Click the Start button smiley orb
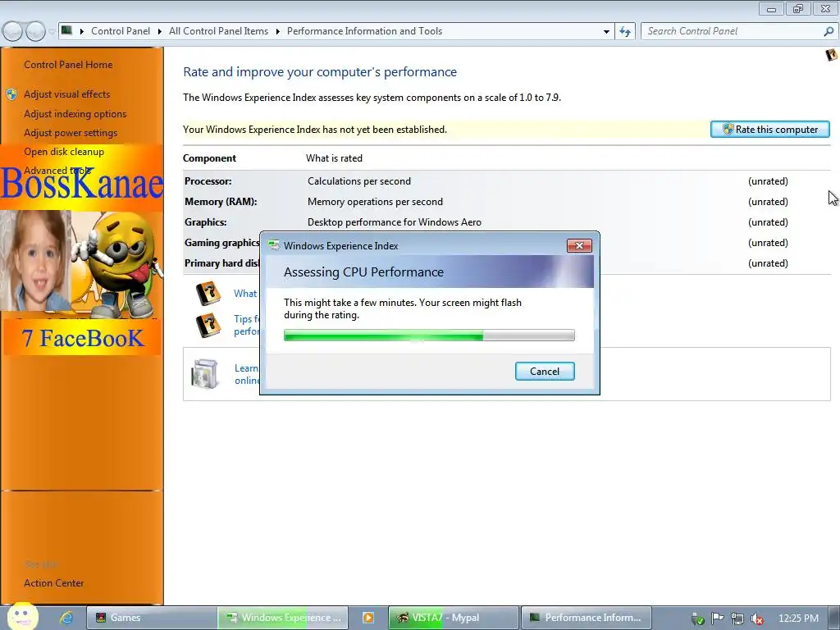 (22, 617)
